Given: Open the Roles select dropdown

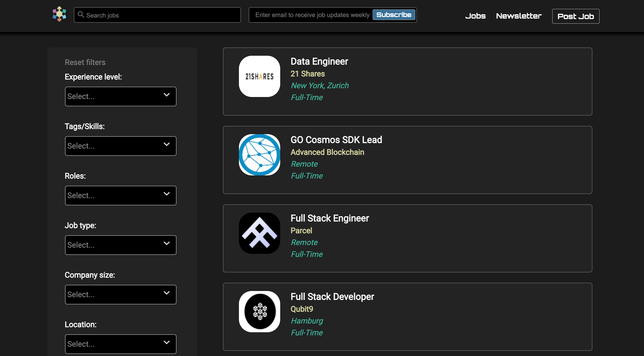Looking at the screenshot, I should pyautogui.click(x=120, y=196).
